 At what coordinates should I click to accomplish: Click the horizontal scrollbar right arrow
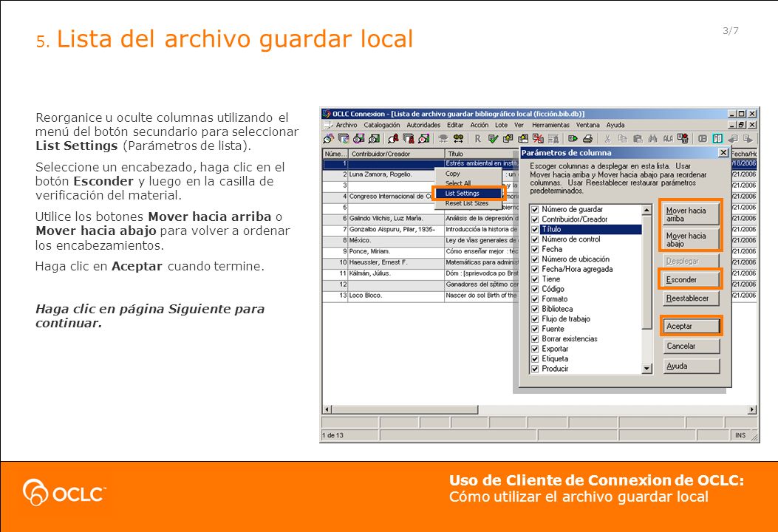coord(752,409)
